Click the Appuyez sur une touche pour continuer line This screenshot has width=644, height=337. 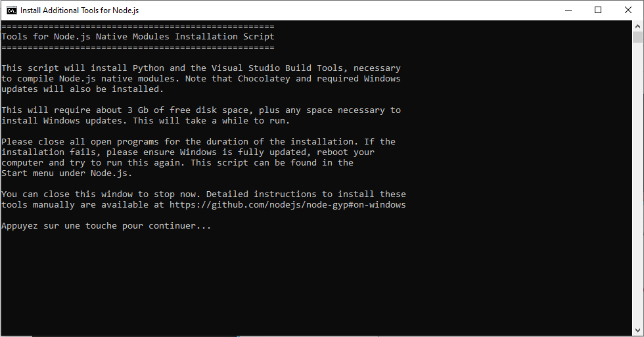(106, 226)
